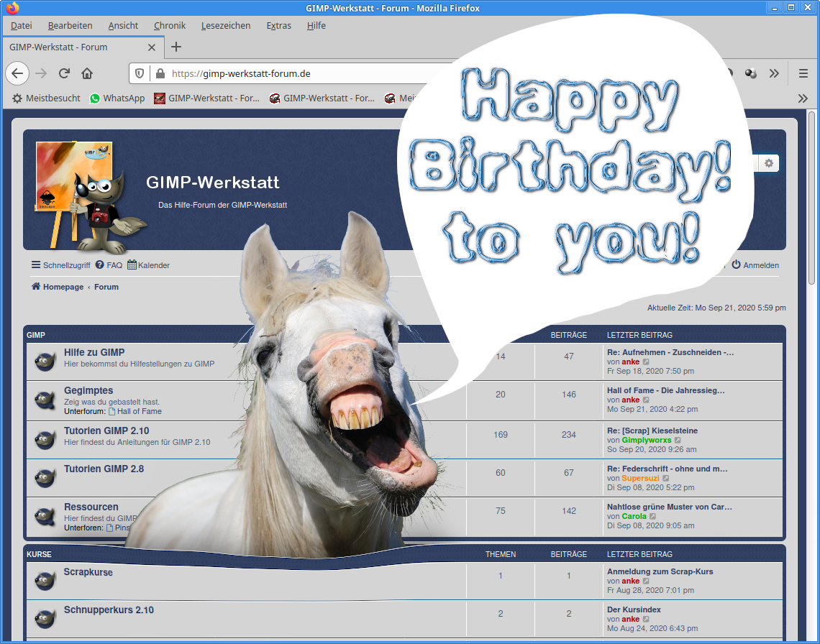
Task: View latest post icon for Re: Aufnehmen
Action: pos(646,362)
